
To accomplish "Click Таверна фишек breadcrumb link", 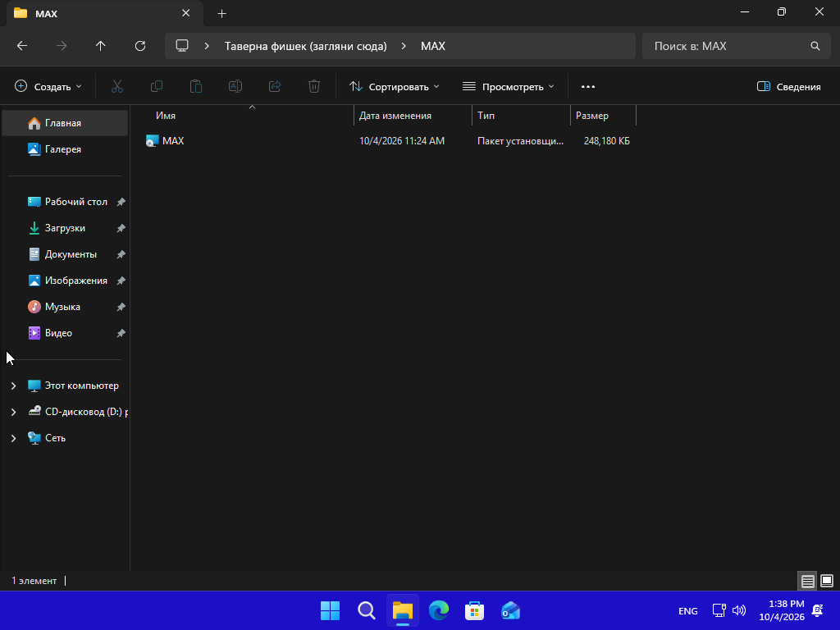I will pos(305,46).
